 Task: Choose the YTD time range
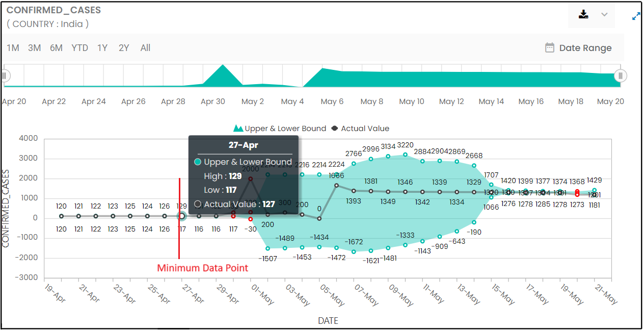pyautogui.click(x=80, y=48)
